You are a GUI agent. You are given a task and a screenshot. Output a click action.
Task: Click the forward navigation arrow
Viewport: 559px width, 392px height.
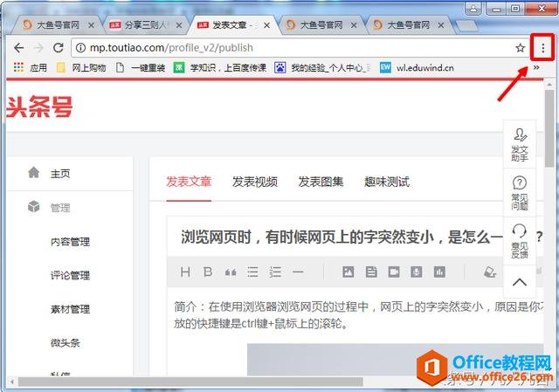38,47
